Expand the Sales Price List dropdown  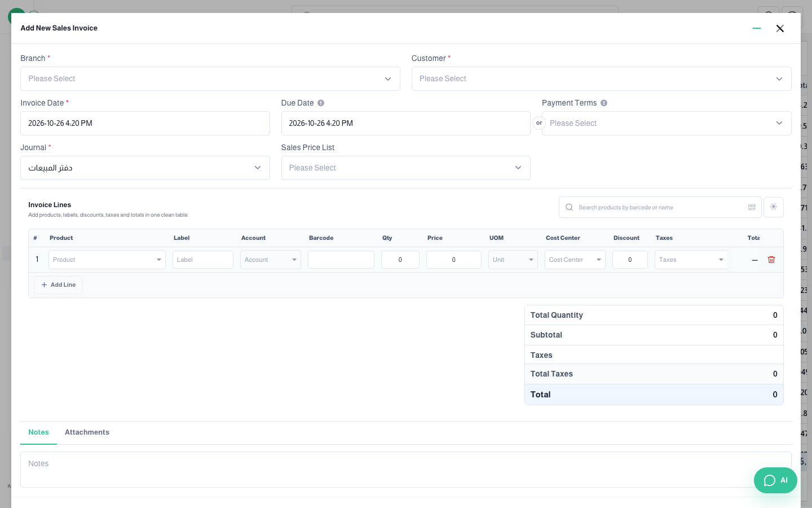[x=406, y=168]
